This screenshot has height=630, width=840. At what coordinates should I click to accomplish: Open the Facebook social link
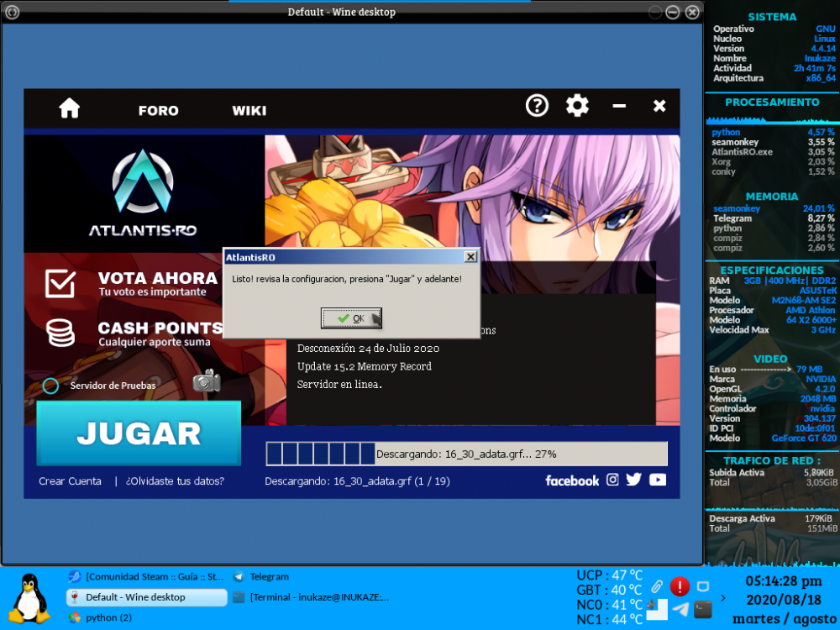click(x=572, y=480)
